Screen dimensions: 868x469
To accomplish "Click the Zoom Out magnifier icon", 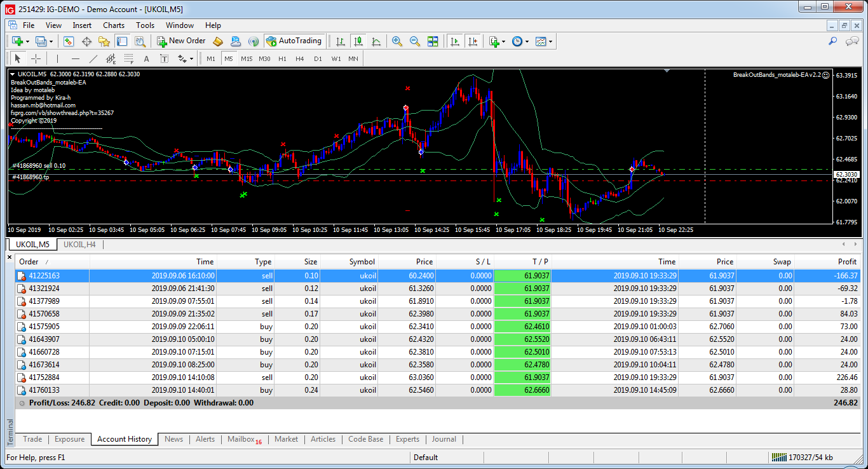I will [x=415, y=41].
